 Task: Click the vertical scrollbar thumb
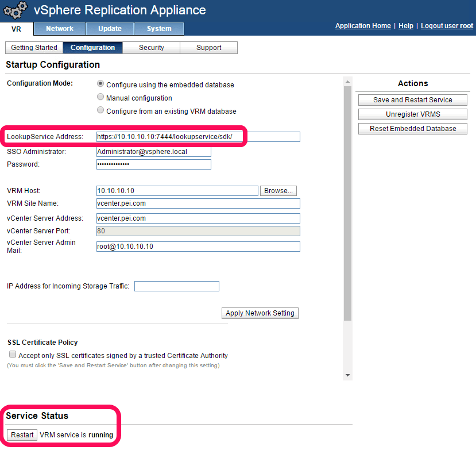click(x=347, y=203)
